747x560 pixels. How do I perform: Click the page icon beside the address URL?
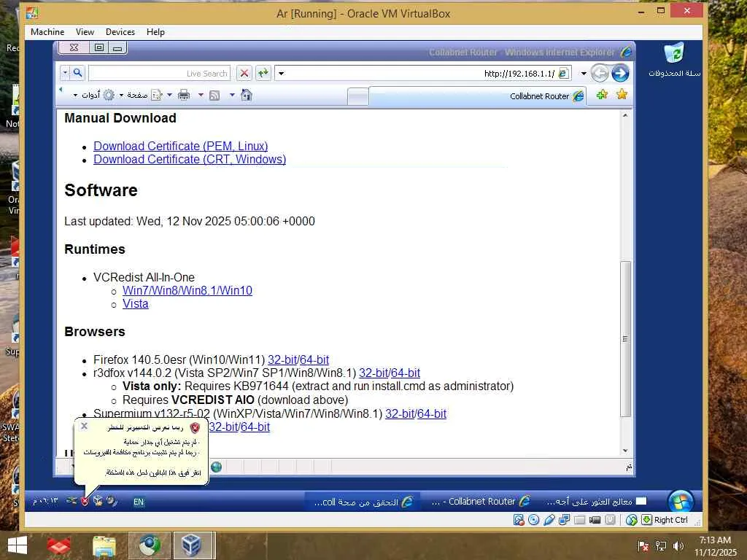tap(563, 74)
